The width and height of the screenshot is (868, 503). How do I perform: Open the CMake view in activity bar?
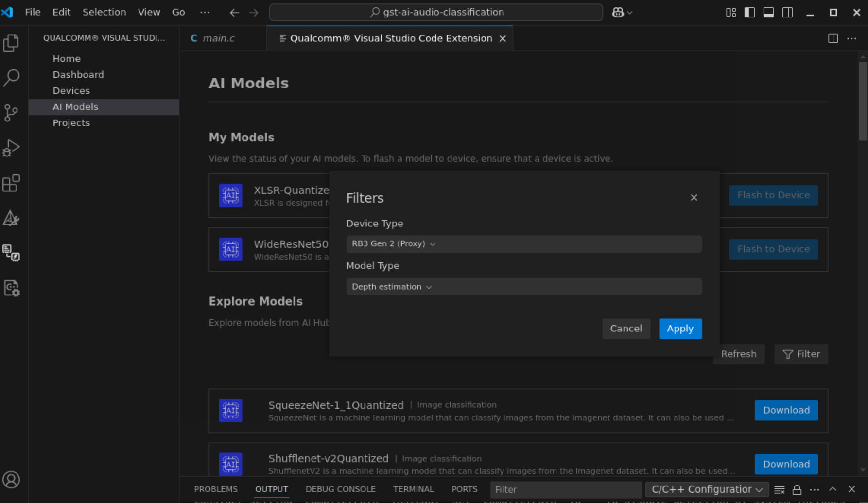(x=11, y=218)
